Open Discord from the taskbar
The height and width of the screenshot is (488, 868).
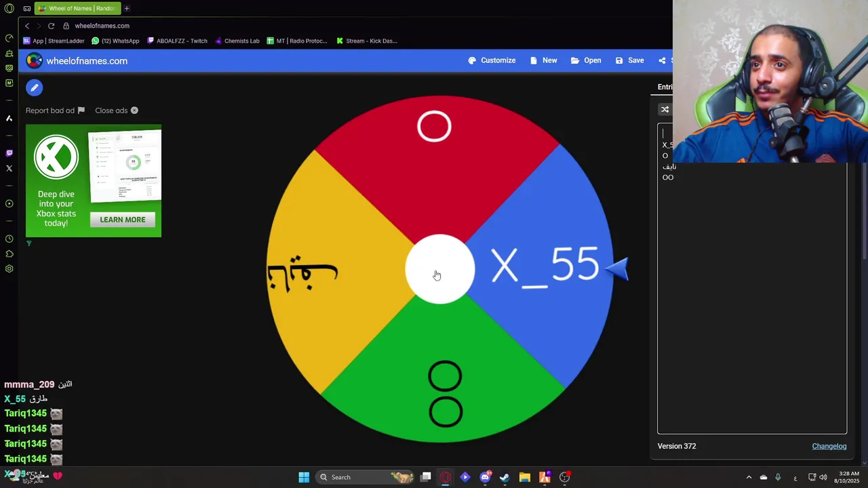point(486,477)
